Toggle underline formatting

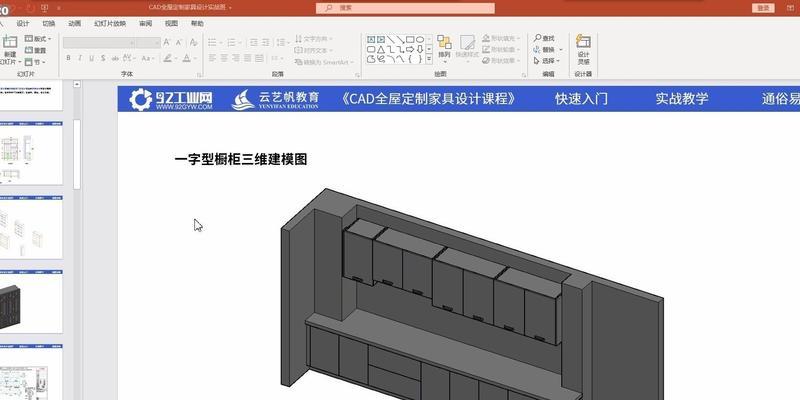(91, 58)
